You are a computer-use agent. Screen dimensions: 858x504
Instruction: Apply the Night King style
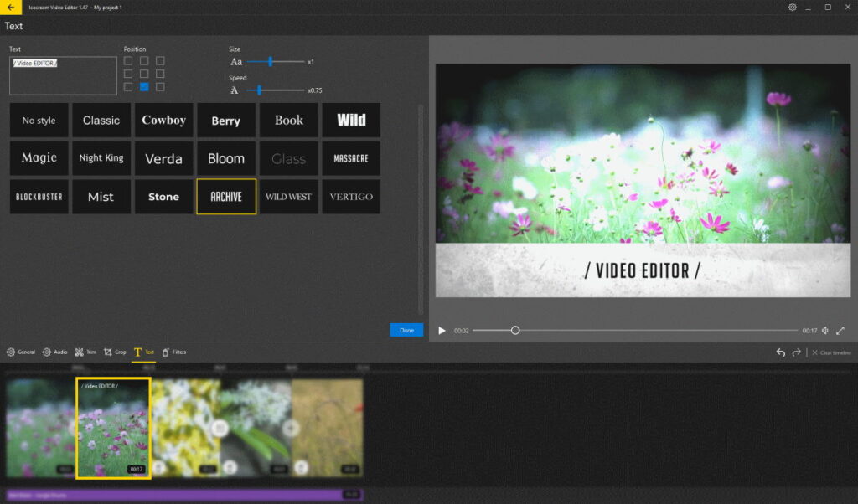point(101,157)
